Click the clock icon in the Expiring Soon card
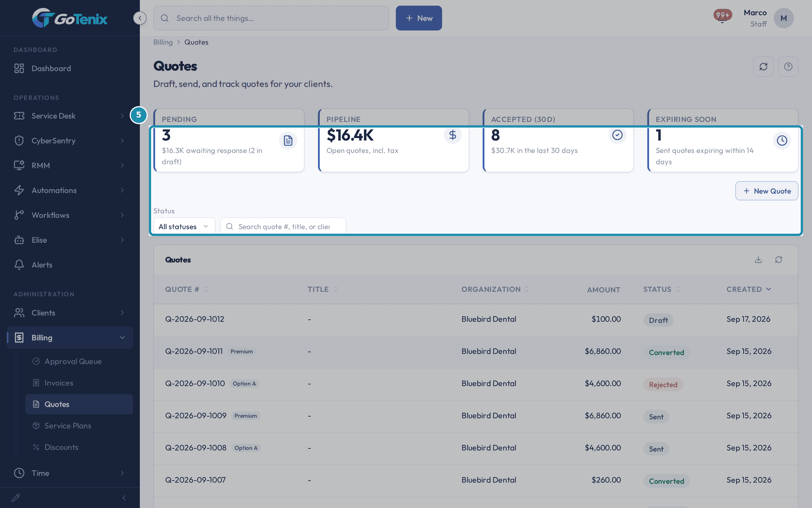The image size is (812, 508). 782,141
